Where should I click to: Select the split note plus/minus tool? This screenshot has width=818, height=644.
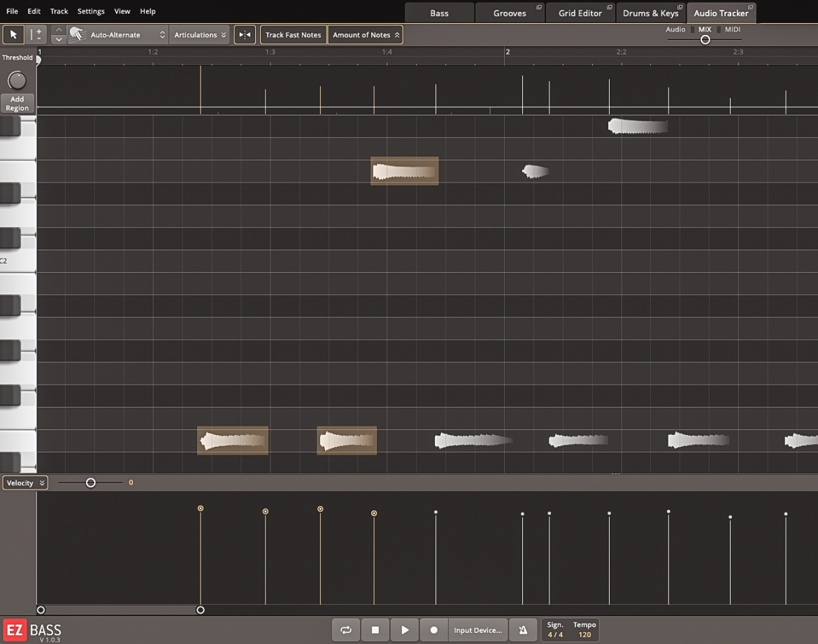(x=36, y=35)
